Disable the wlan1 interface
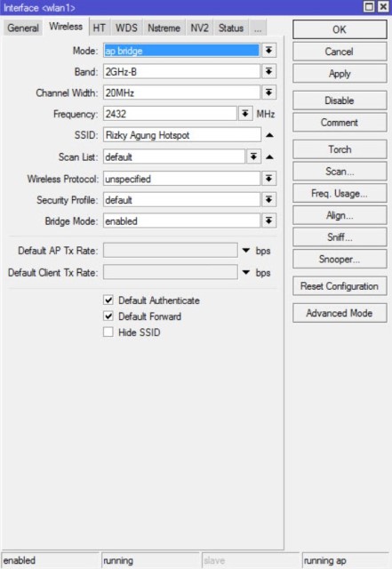 coord(340,100)
